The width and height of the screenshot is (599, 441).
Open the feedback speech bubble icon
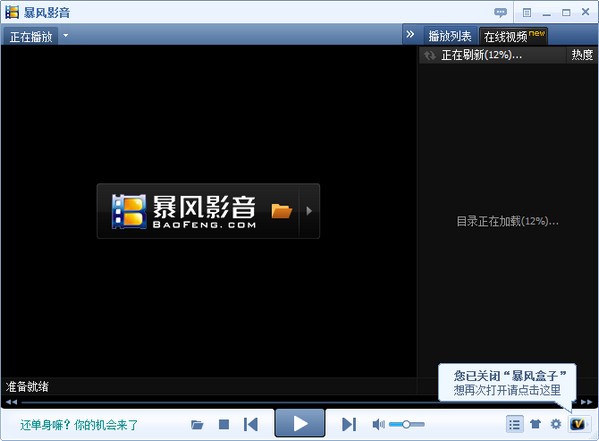tap(500, 13)
